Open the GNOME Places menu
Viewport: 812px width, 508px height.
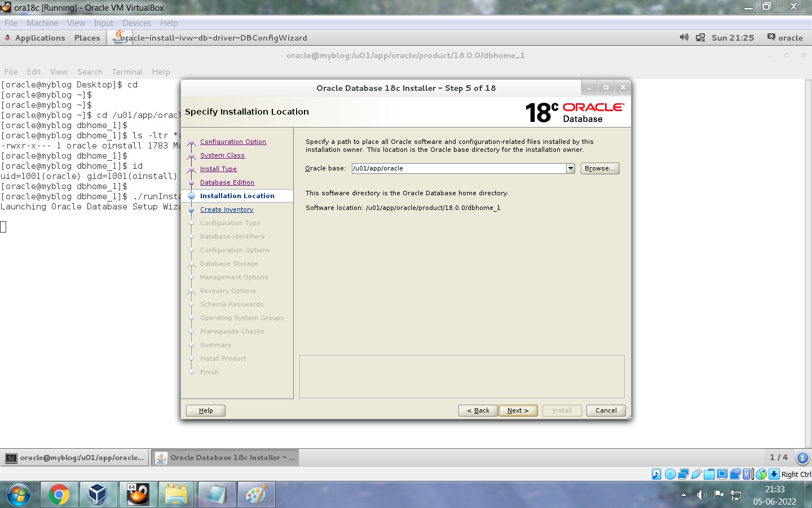coord(87,38)
